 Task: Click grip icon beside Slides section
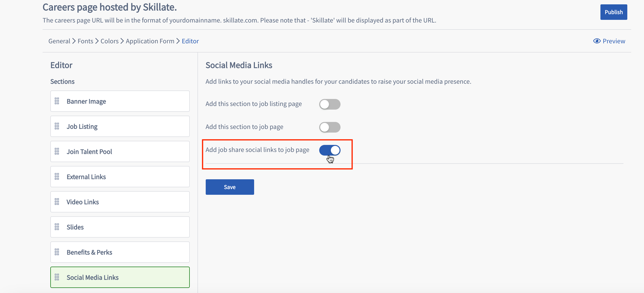coord(57,227)
